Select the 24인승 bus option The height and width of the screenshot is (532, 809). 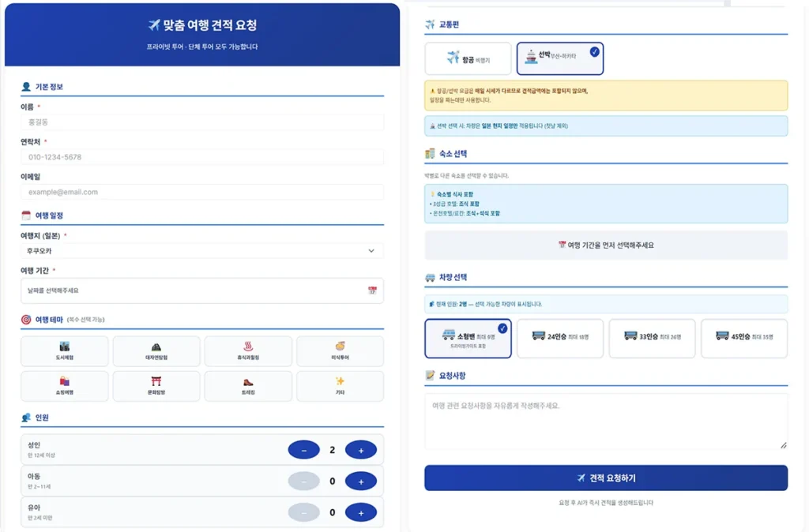560,339
